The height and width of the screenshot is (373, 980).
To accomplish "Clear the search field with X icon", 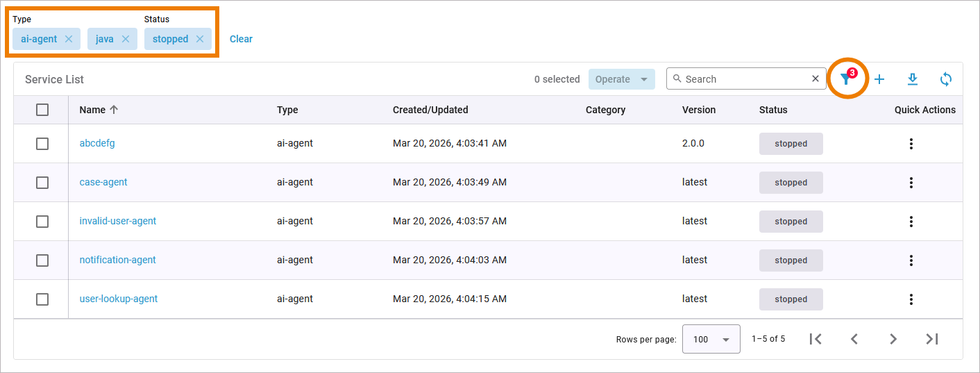I will coord(816,78).
